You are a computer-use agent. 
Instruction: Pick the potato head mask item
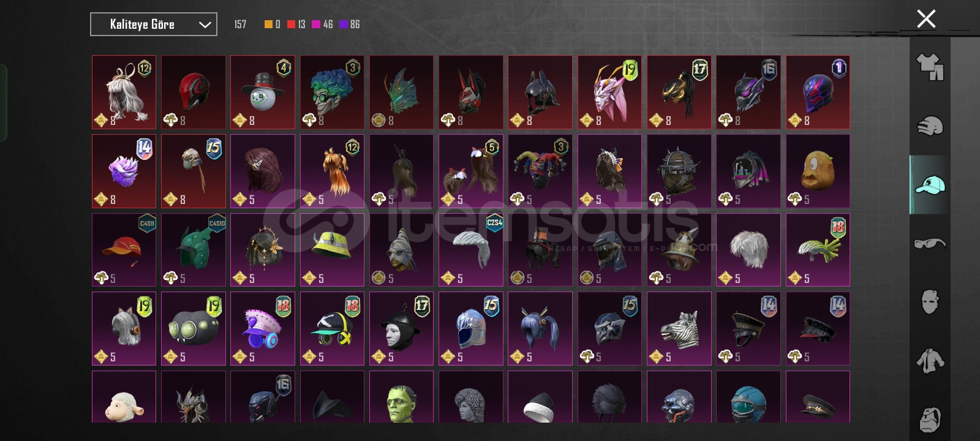tap(818, 171)
